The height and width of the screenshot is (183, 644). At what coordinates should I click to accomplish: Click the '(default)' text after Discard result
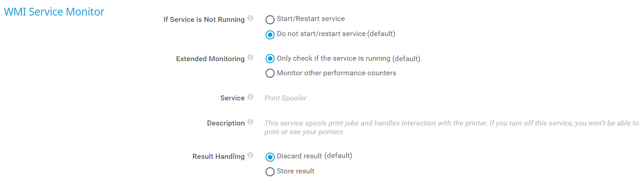click(x=338, y=156)
